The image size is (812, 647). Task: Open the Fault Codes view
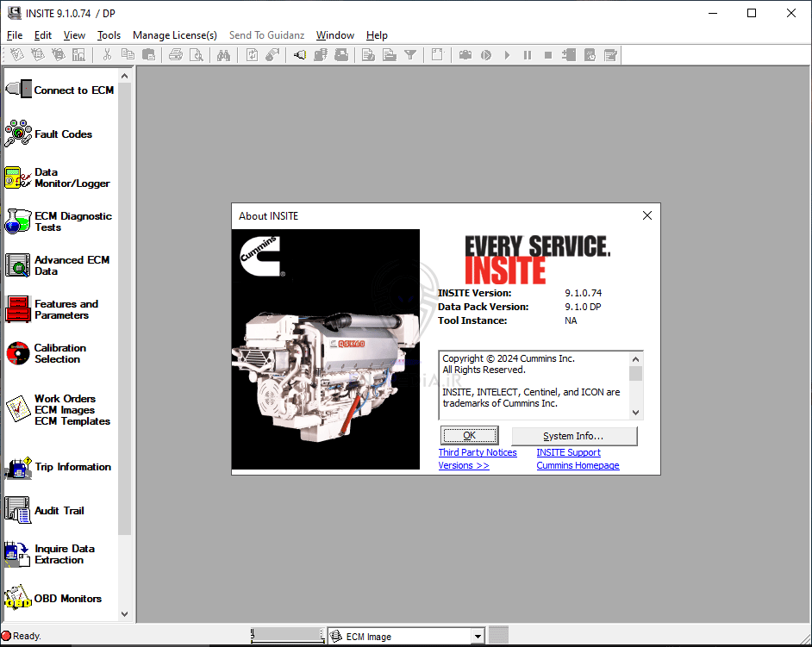(x=48, y=134)
